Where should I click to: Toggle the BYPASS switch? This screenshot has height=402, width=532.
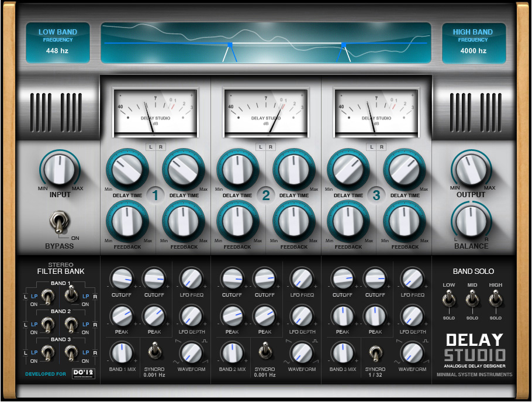pyautogui.click(x=58, y=222)
